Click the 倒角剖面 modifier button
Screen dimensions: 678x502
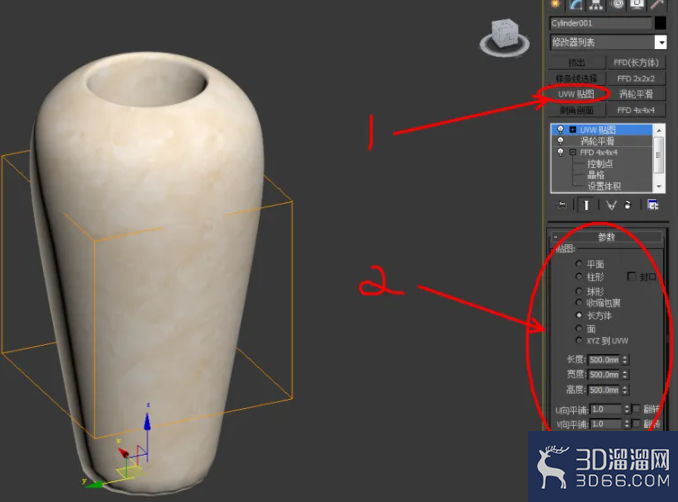click(576, 110)
